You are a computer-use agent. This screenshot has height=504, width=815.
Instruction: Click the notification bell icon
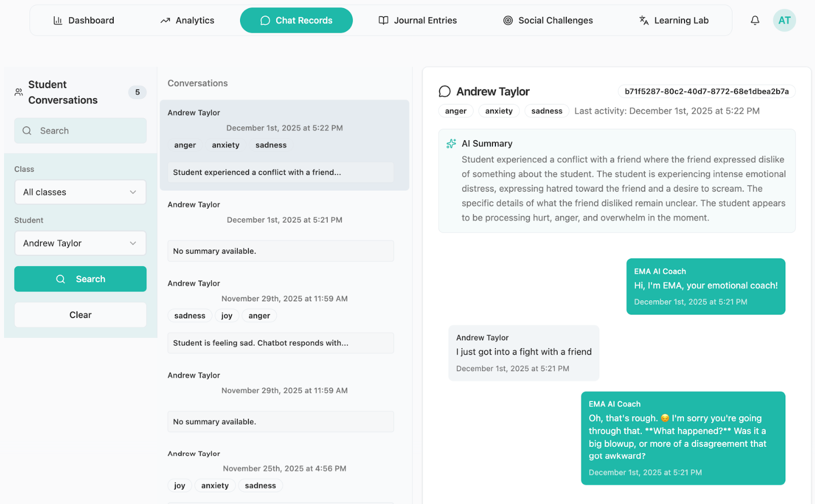[755, 20]
